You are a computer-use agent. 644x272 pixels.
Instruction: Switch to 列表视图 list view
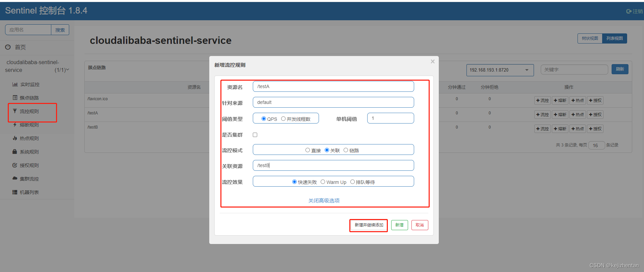tap(615, 38)
